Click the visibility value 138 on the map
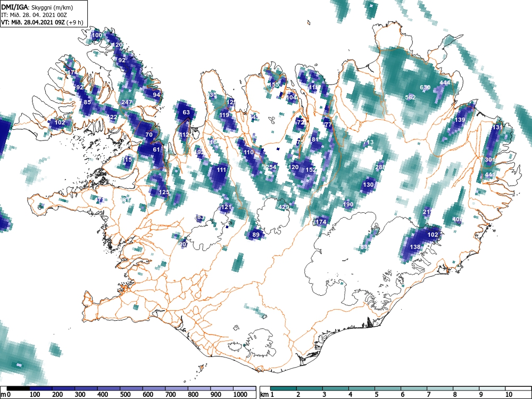Screen dimensions: 532x399 click(x=415, y=247)
